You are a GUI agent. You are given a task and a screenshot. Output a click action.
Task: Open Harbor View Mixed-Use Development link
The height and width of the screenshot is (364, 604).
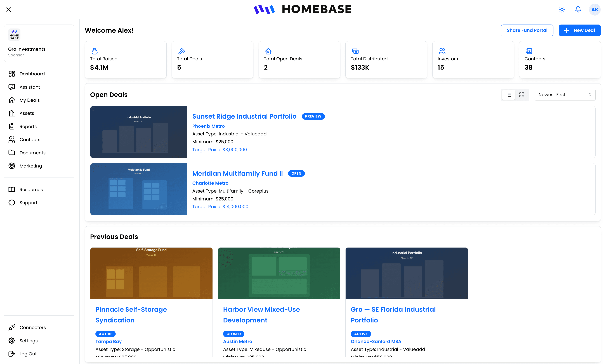coord(261,315)
